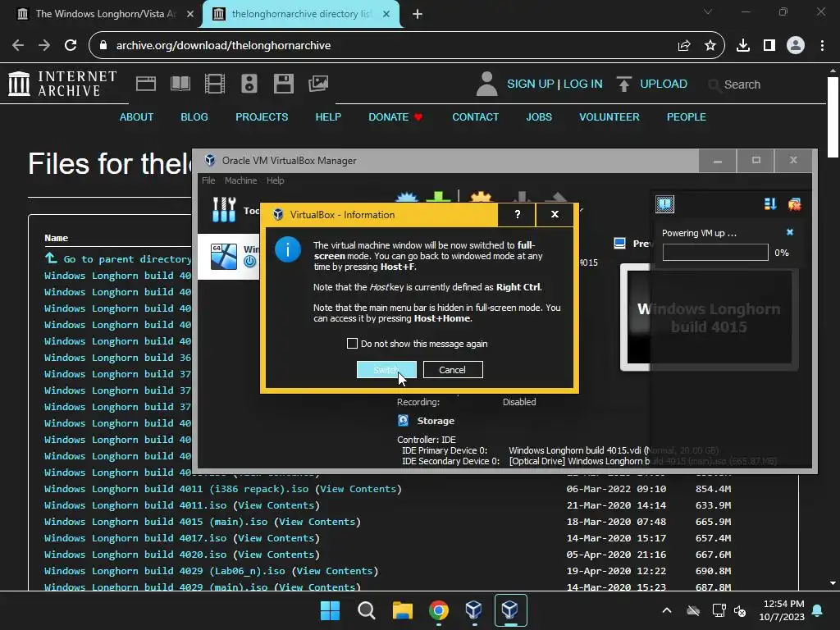The width and height of the screenshot is (840, 630).
Task: Toggle the Chrome side panel
Action: 769,46
